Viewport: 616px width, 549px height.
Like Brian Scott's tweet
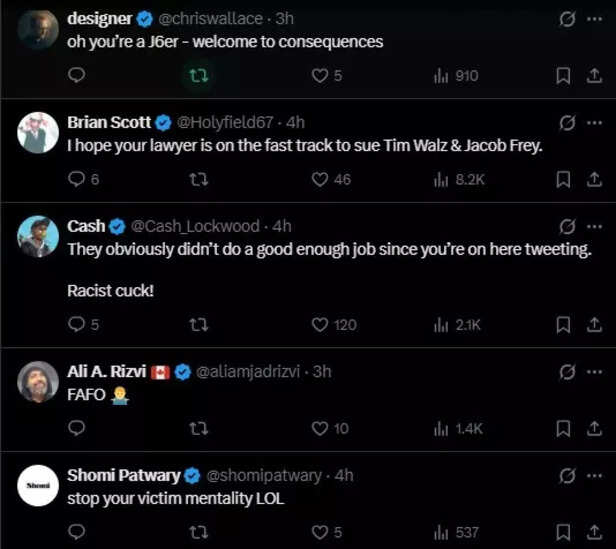[x=320, y=180]
